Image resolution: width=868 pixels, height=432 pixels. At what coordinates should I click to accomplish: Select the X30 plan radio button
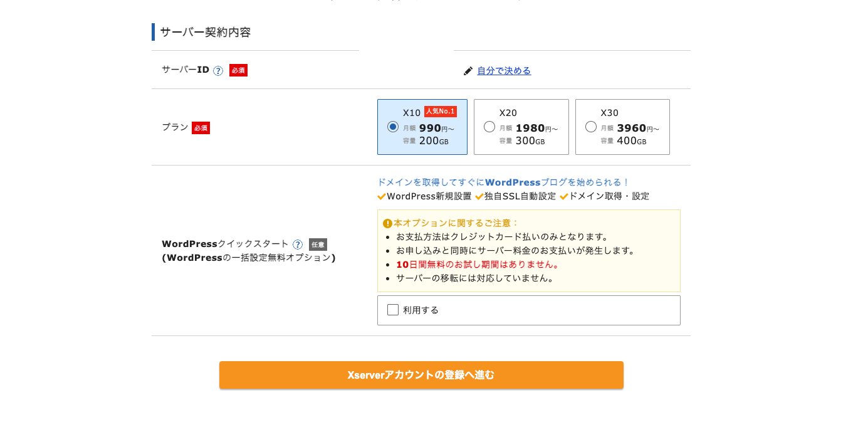coord(591,127)
